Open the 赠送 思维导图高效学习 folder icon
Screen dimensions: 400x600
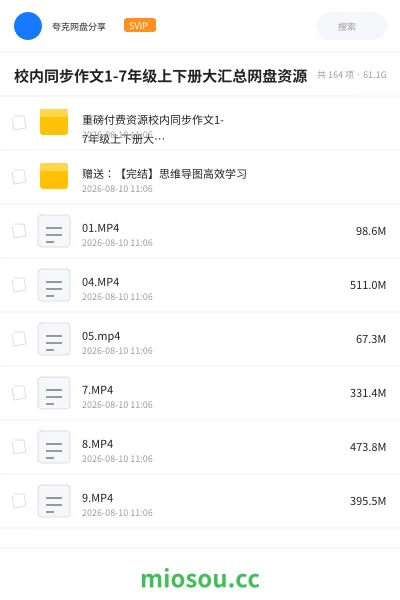coord(54,176)
